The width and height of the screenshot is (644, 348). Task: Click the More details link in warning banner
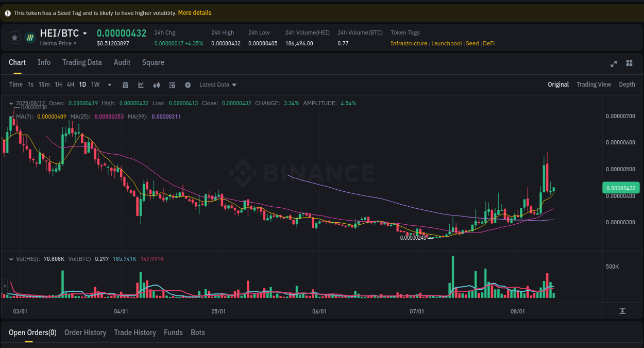[x=194, y=12]
